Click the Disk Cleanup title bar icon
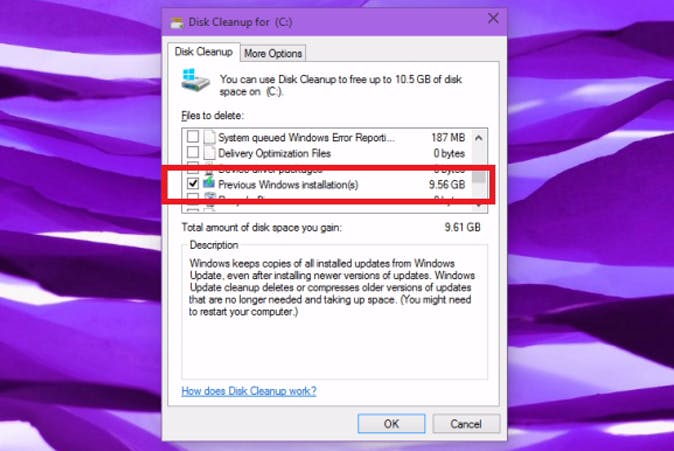Viewport: 674px width, 451px height. pos(177,22)
